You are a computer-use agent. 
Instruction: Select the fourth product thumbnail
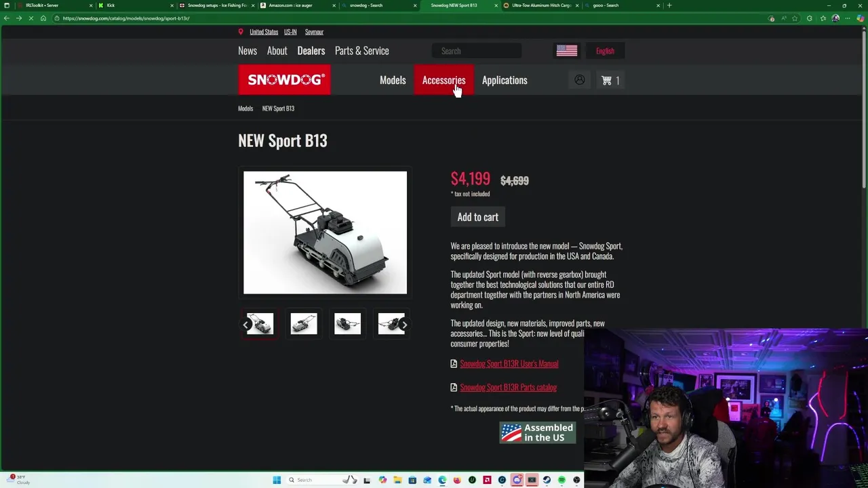pos(391,324)
